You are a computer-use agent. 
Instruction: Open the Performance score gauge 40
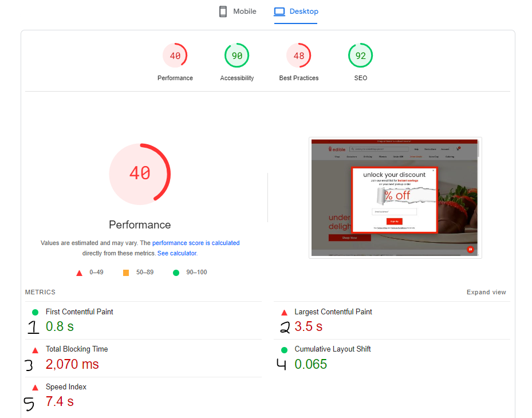(175, 56)
